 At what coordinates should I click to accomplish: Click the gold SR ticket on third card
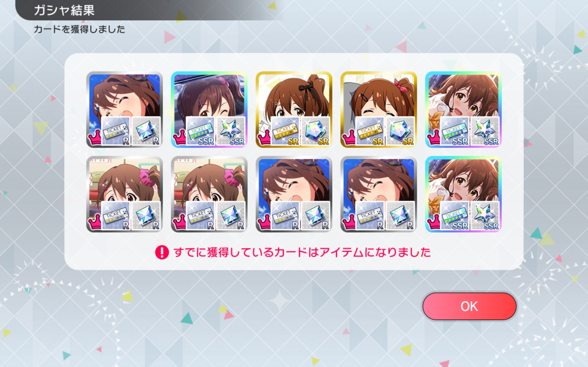(x=285, y=131)
